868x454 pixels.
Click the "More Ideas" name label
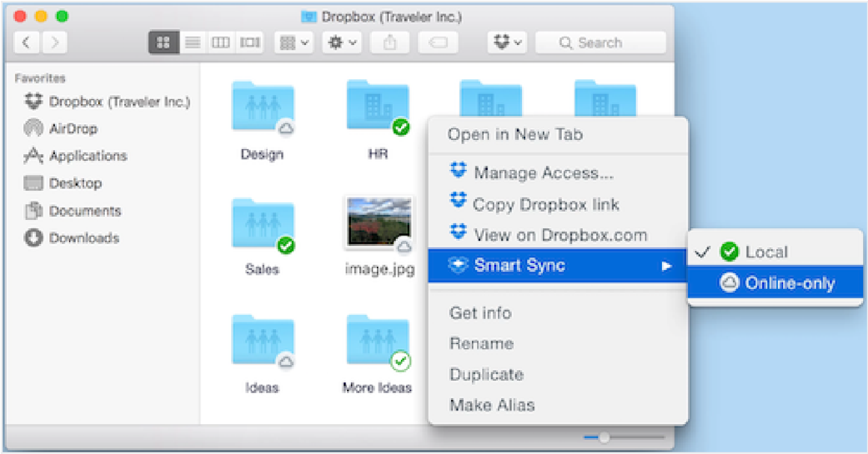click(x=377, y=387)
